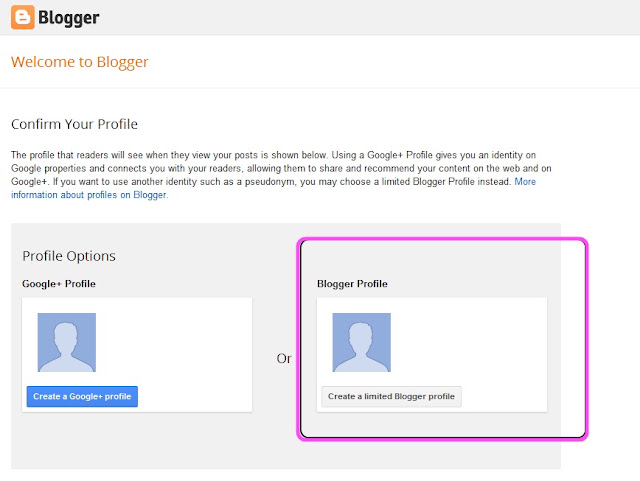Click the Confirm Your Profile heading
This screenshot has width=640, height=481.
[74, 124]
